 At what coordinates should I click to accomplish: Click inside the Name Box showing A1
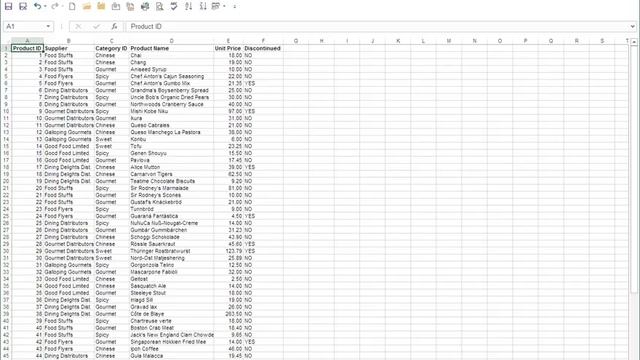pos(24,27)
